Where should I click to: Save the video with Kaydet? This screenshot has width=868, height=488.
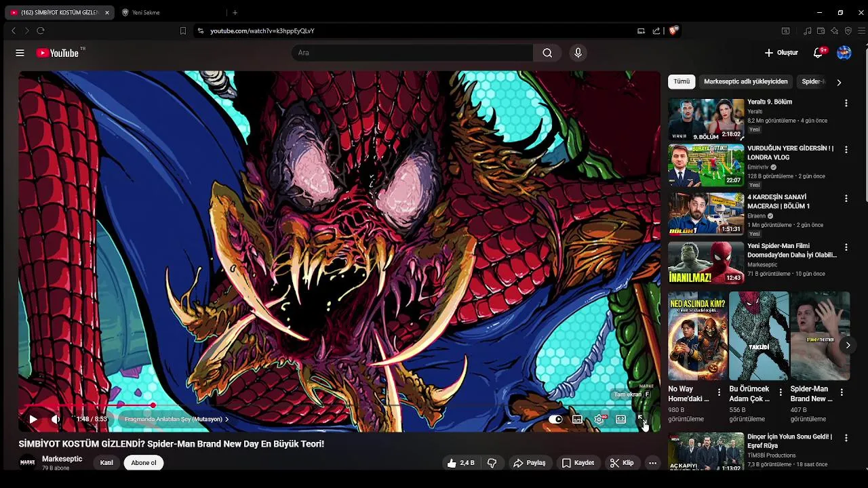point(578,463)
